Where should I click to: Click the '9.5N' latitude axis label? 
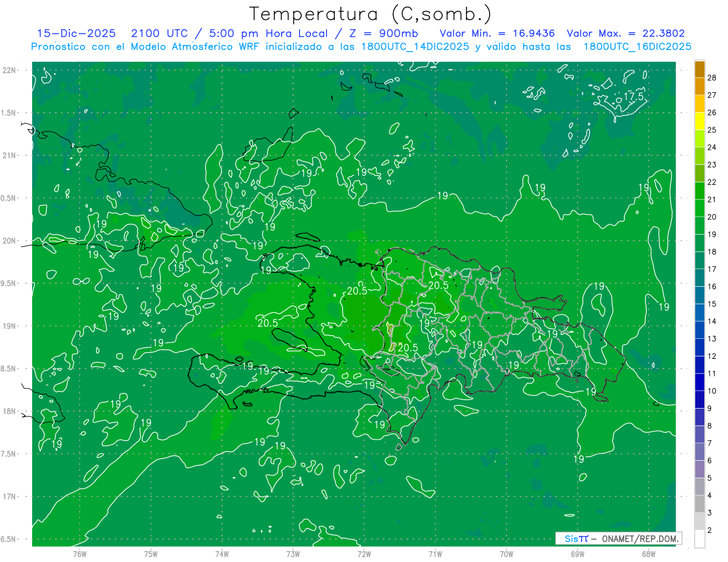click(8, 283)
